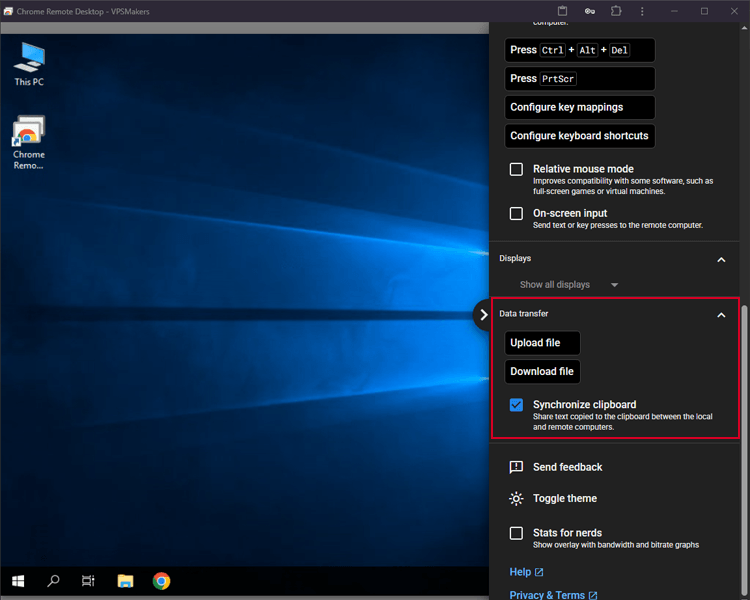Open Configure key mappings
Viewport: 750px width, 600px height.
(x=580, y=107)
